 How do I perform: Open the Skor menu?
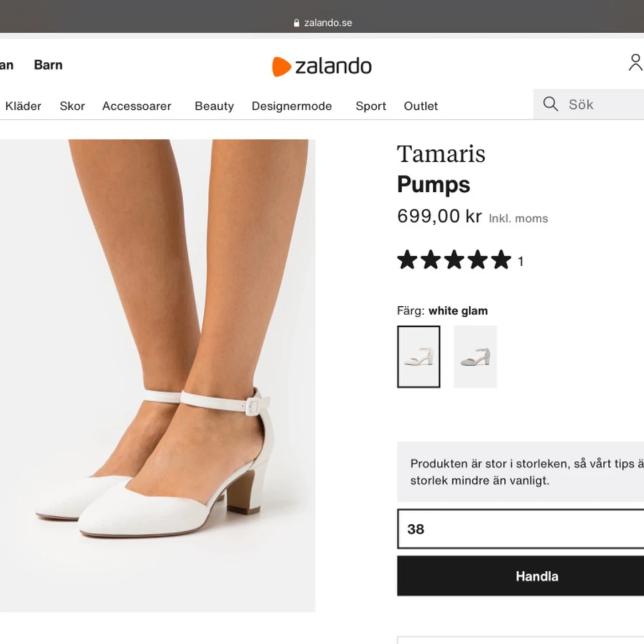tap(72, 106)
